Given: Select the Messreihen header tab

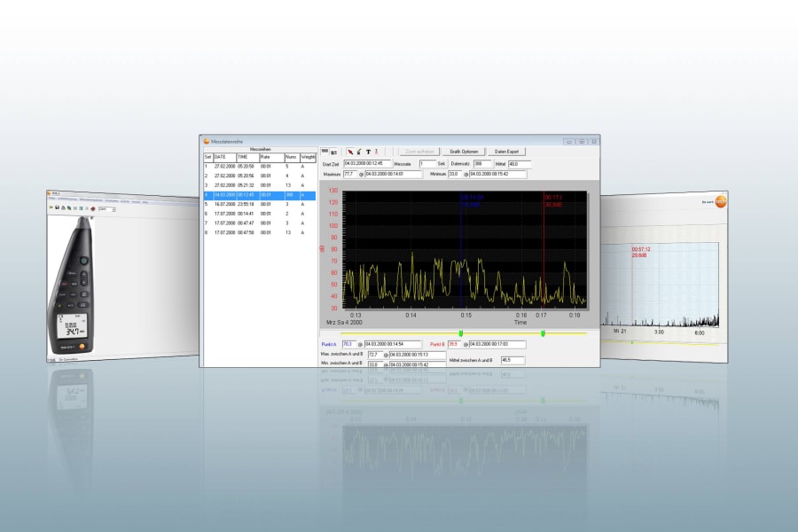Looking at the screenshot, I should click(x=260, y=149).
